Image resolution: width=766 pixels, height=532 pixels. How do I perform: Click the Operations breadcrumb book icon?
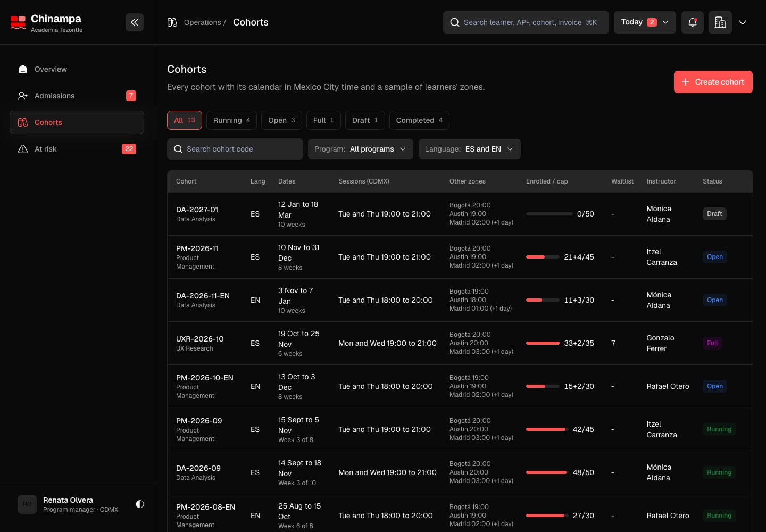tap(172, 22)
